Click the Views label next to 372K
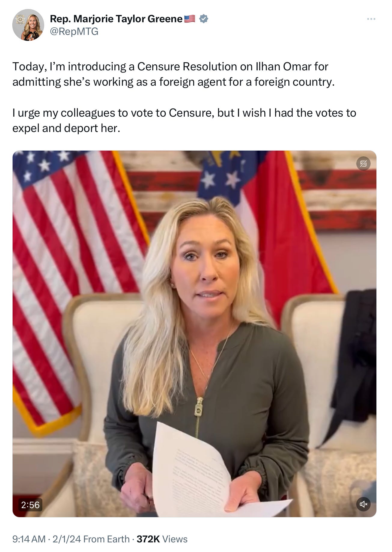 point(175,539)
